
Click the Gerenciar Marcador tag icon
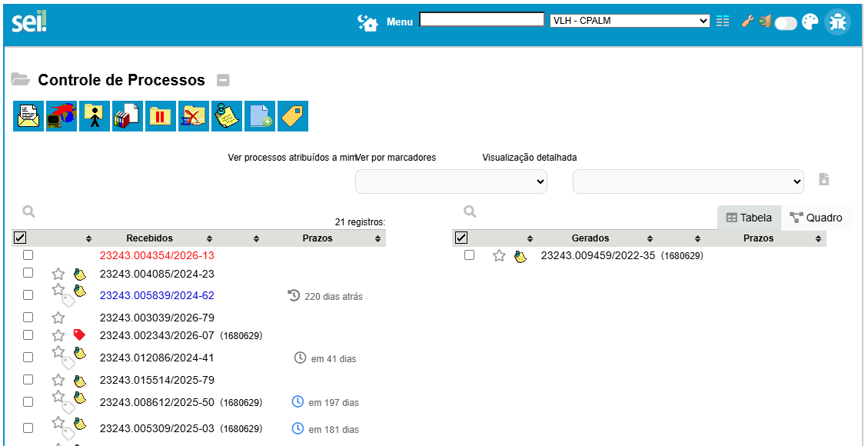pos(292,116)
